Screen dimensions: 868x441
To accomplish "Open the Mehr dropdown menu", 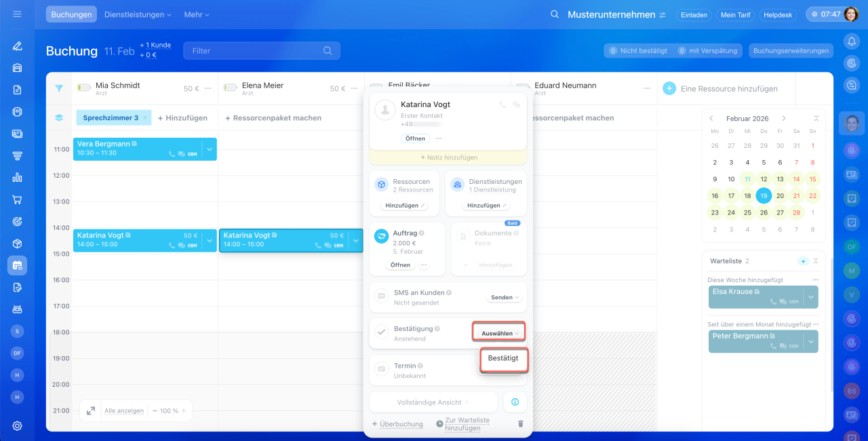I will pyautogui.click(x=197, y=14).
